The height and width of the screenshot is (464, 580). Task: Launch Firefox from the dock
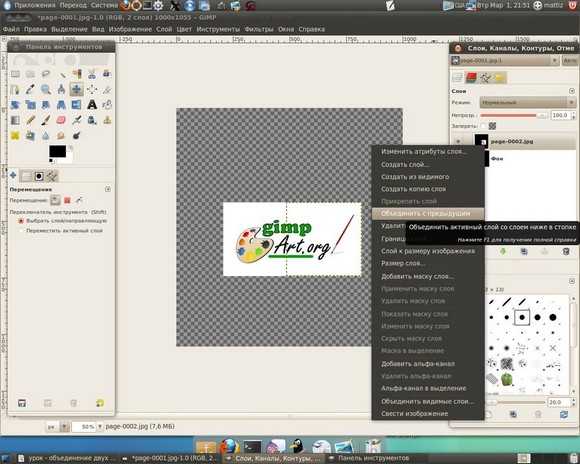point(229,446)
